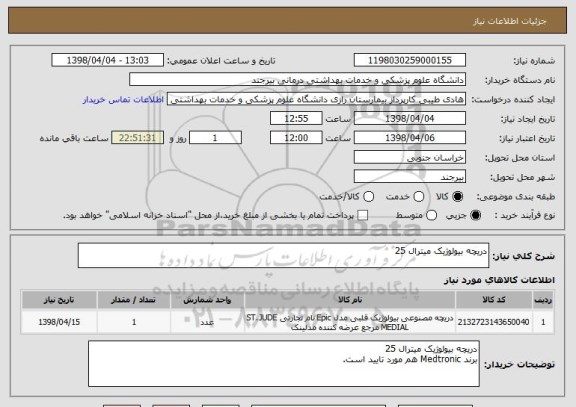Select the کالا radio button
This screenshot has width=576, height=407.
point(457,197)
